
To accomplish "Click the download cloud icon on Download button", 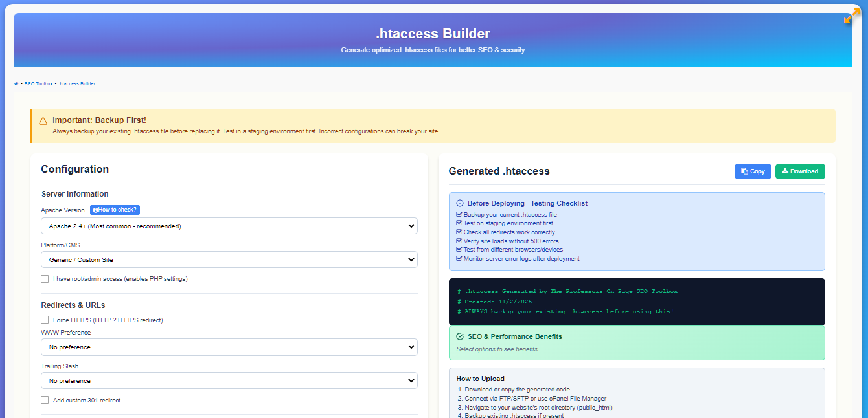I will (x=786, y=171).
